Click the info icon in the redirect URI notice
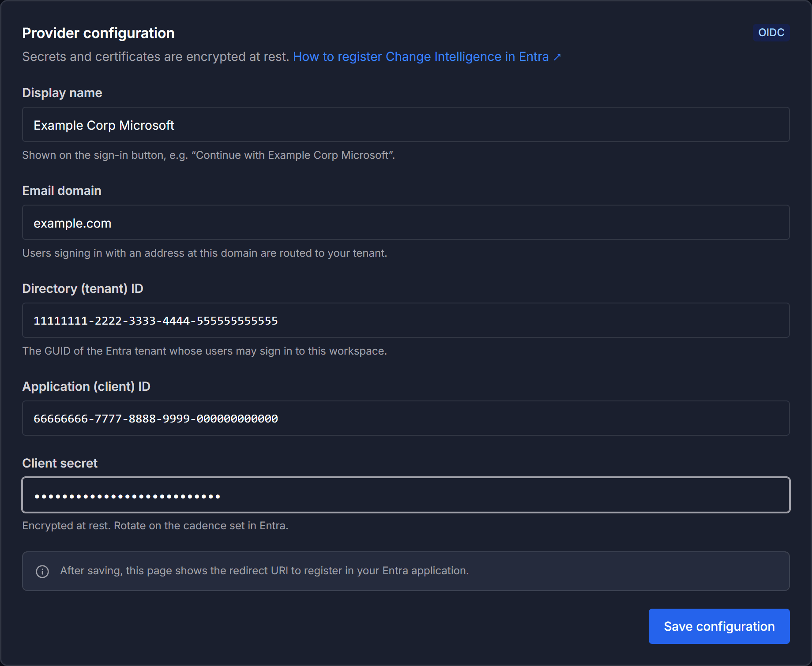The height and width of the screenshot is (666, 812). coord(42,571)
